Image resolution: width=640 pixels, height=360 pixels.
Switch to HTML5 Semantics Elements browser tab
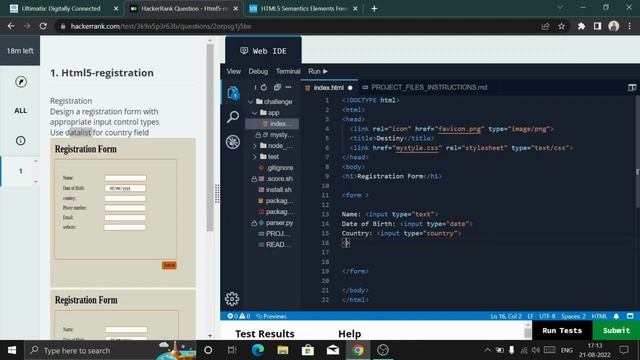[x=303, y=9]
